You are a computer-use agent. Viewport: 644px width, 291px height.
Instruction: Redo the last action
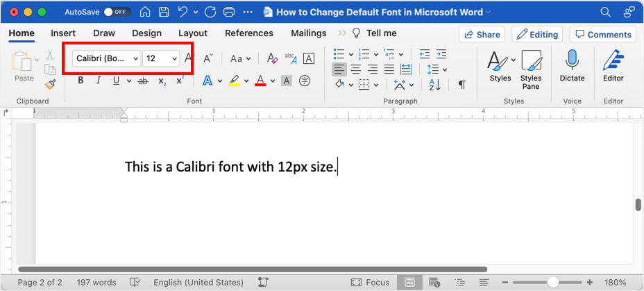(x=210, y=12)
